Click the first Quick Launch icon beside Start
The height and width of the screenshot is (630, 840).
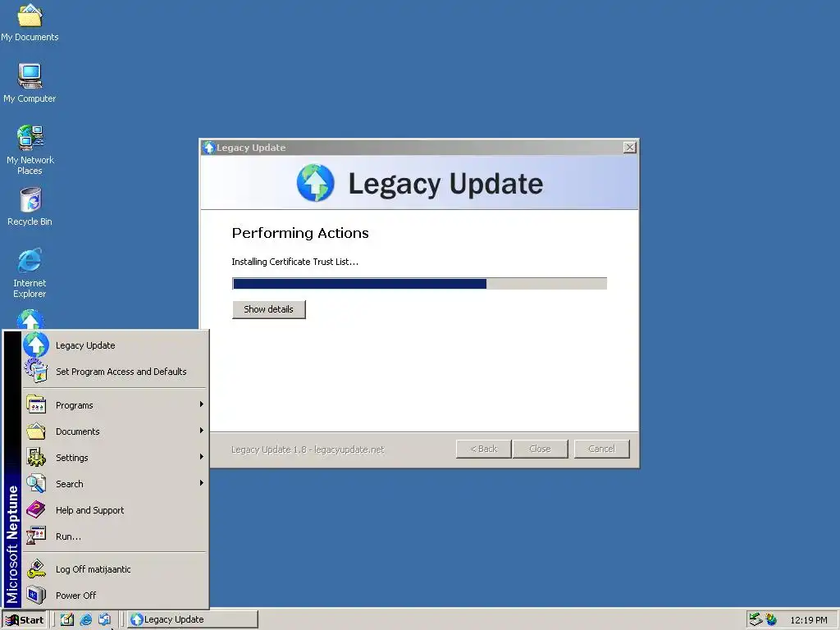67,620
